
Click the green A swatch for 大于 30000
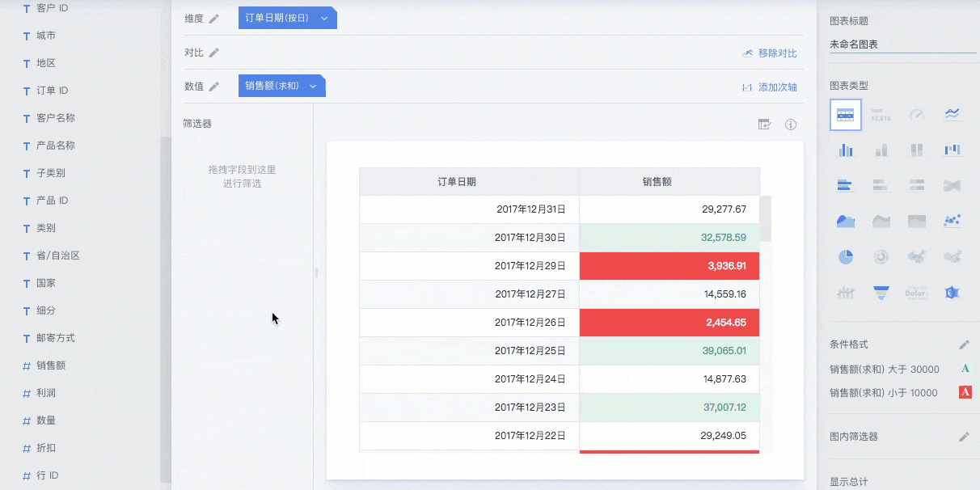tap(965, 369)
